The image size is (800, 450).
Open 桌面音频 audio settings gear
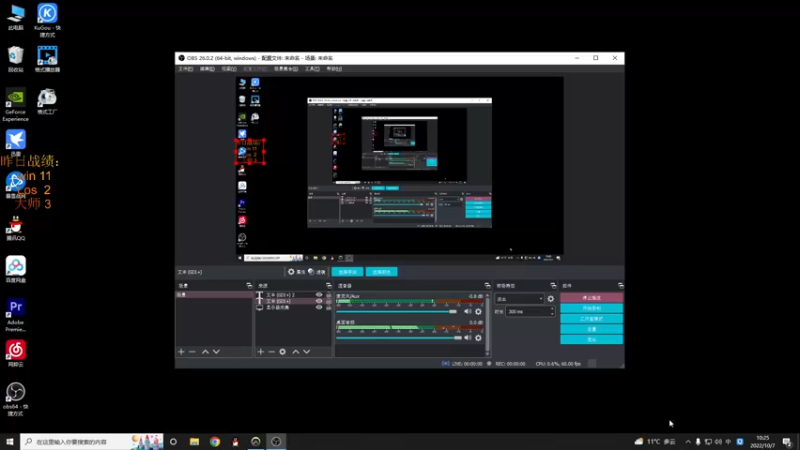(x=478, y=338)
